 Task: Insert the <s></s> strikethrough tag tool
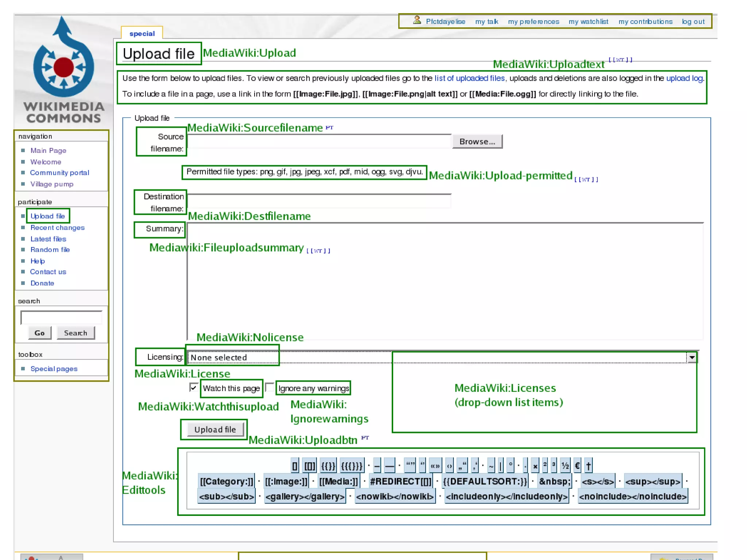point(598,482)
